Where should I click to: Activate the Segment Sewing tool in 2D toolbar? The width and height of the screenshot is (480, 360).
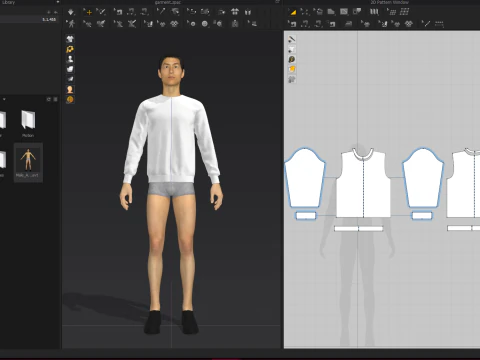click(305, 24)
